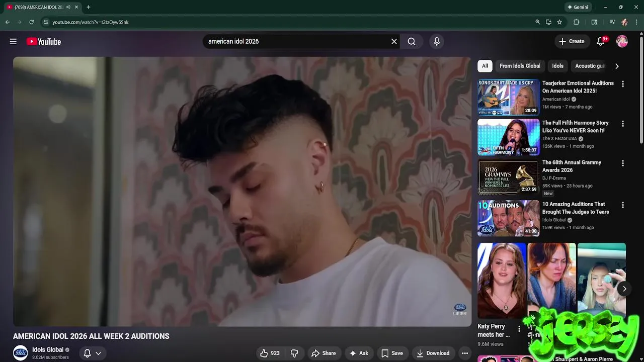Click the video player to pause
This screenshot has width=644, height=362.
(242, 192)
